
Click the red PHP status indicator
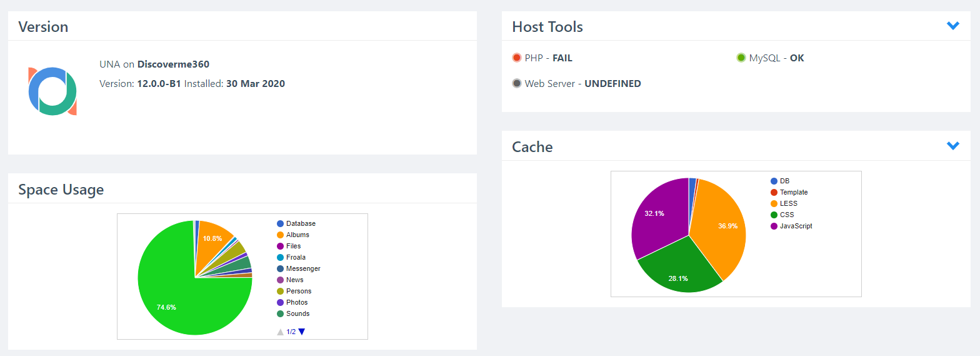click(x=517, y=58)
